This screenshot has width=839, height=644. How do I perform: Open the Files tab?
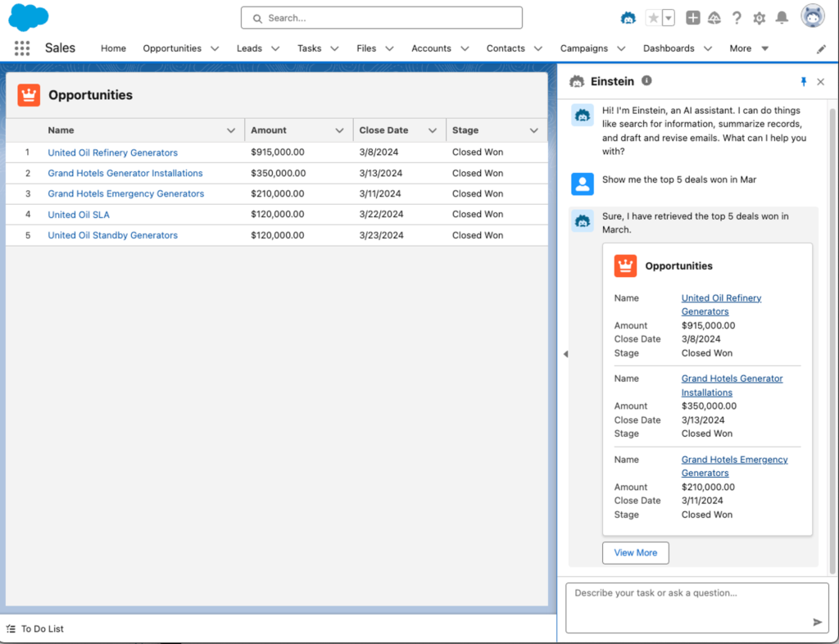(x=366, y=48)
